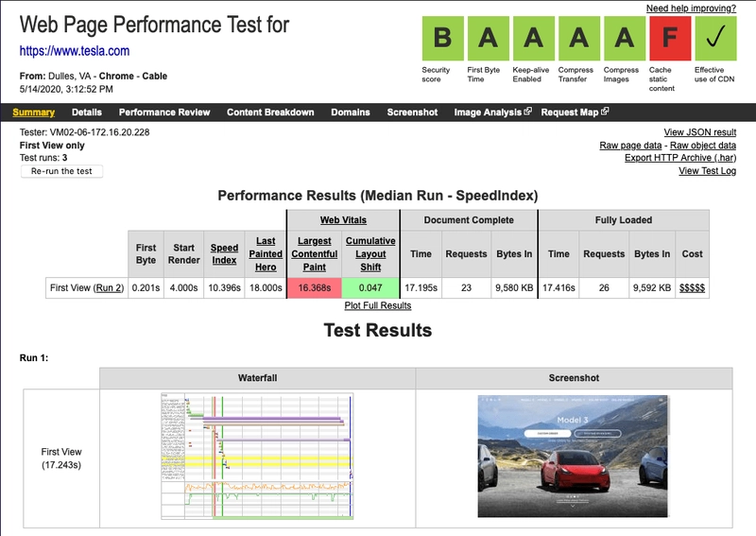Click the Plot Full Results link
756x536 pixels.
click(x=377, y=305)
